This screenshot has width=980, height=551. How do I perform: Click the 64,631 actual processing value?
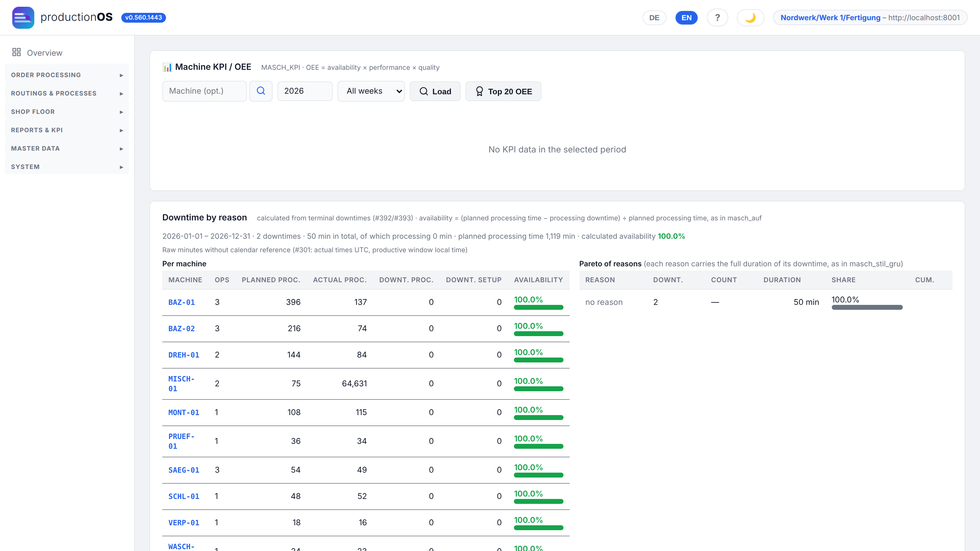point(354,383)
